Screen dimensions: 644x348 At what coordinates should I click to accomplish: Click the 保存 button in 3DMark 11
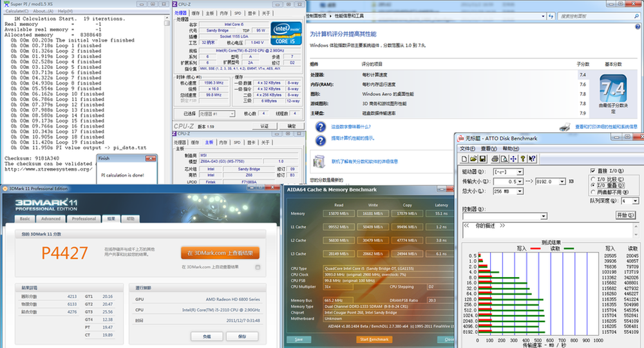click(242, 336)
